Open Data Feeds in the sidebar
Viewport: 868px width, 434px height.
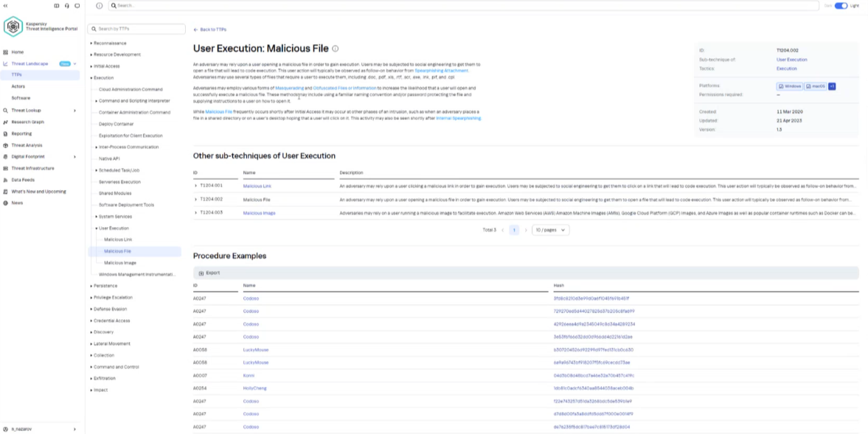(23, 181)
